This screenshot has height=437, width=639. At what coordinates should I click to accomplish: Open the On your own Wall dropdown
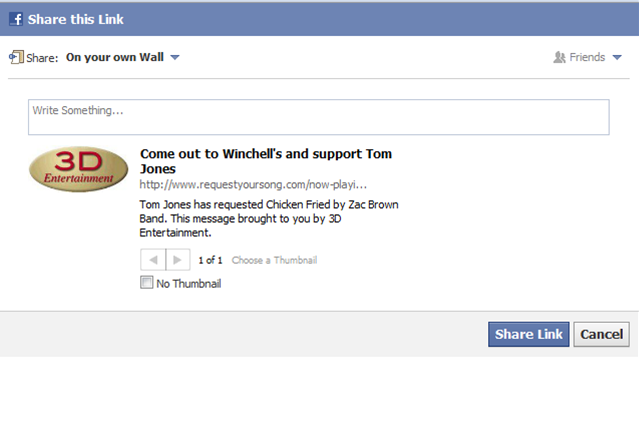pos(115,57)
